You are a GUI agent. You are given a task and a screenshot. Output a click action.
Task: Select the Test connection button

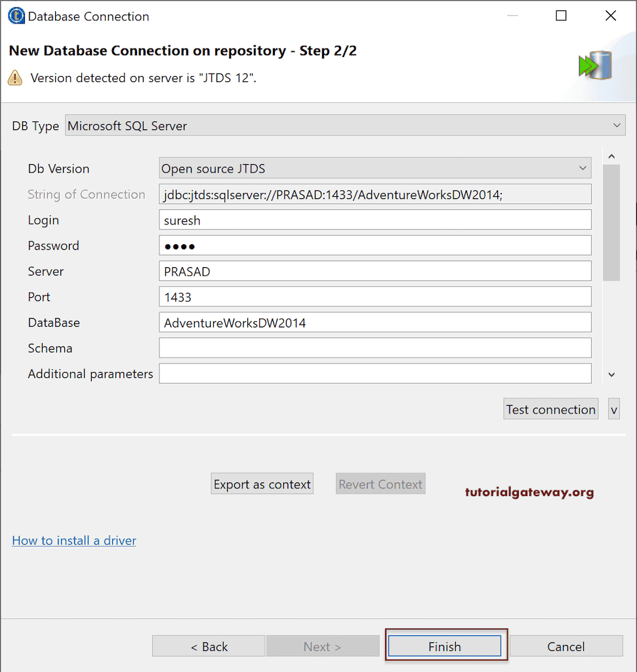tap(550, 409)
